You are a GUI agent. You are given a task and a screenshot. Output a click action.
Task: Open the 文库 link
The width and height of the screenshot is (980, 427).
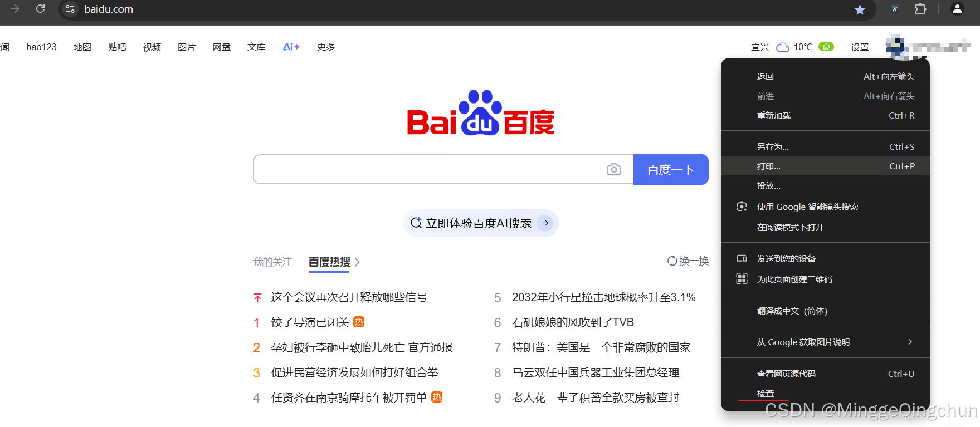point(256,47)
